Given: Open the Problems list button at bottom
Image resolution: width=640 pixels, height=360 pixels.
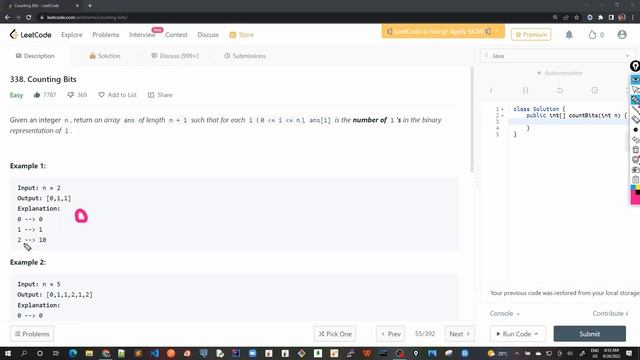Looking at the screenshot, I should click(x=32, y=334).
